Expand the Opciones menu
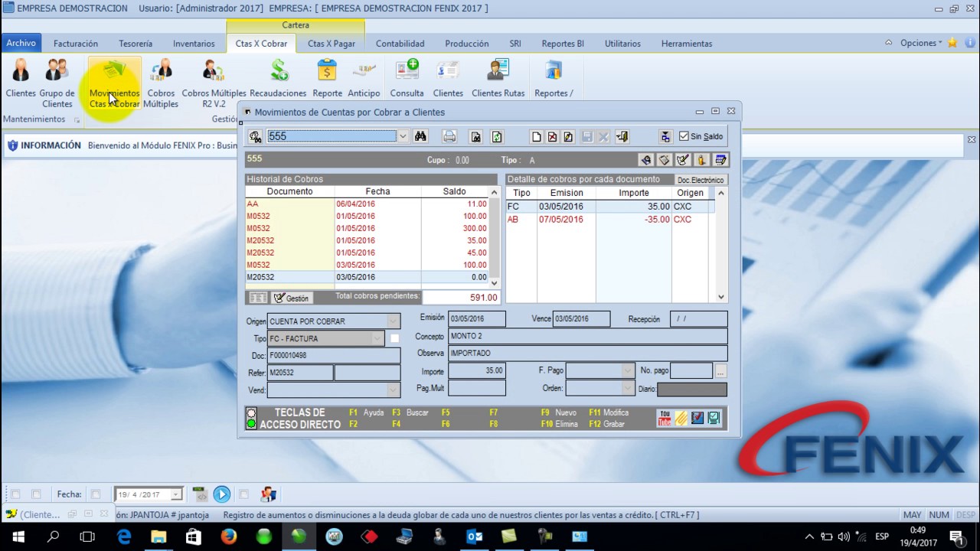980x551 pixels. [x=920, y=43]
